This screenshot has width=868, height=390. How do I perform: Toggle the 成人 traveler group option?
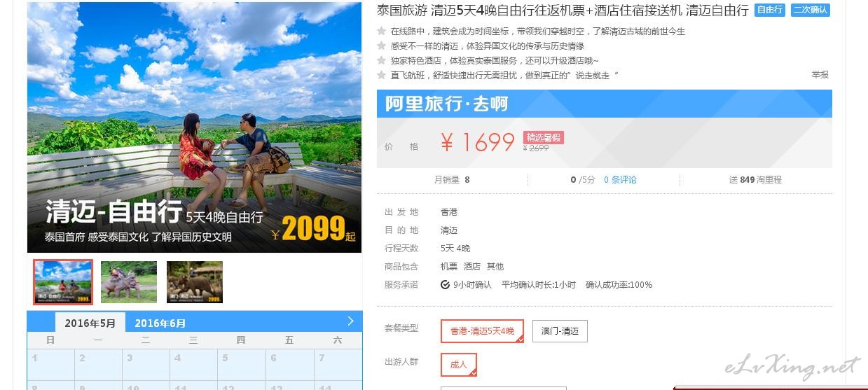tap(459, 365)
